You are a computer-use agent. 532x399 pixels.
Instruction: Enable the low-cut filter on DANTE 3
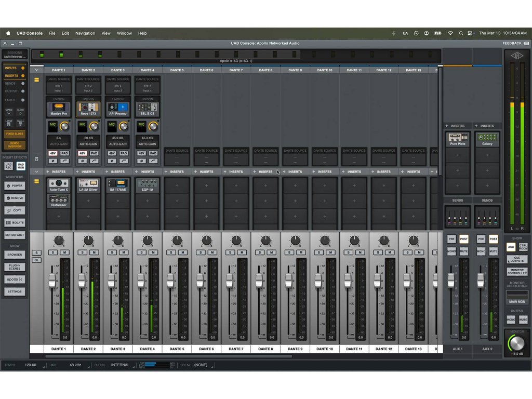124,161
